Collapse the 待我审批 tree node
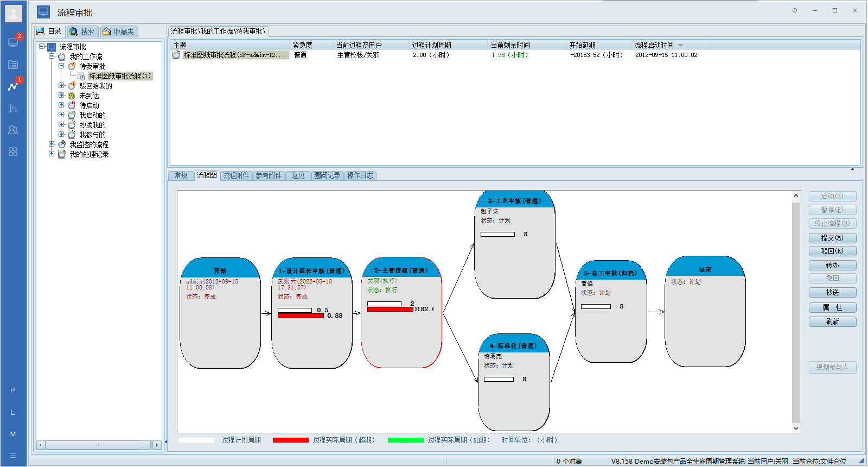 click(x=61, y=66)
